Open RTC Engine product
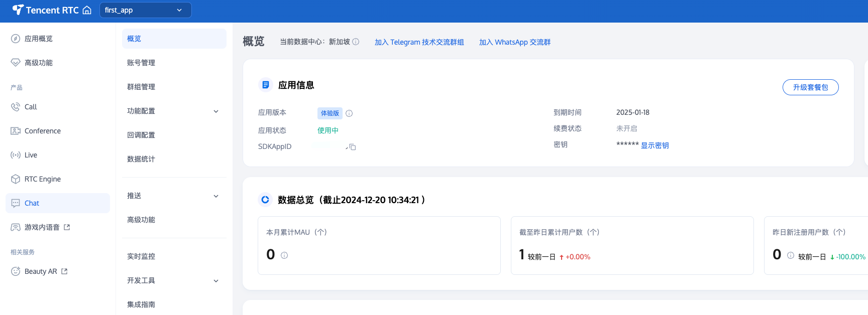 (x=43, y=179)
